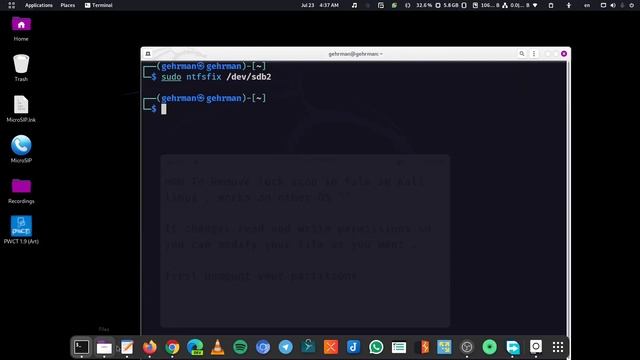
Task: Launch the text editor from the dock
Action: pos(127,347)
